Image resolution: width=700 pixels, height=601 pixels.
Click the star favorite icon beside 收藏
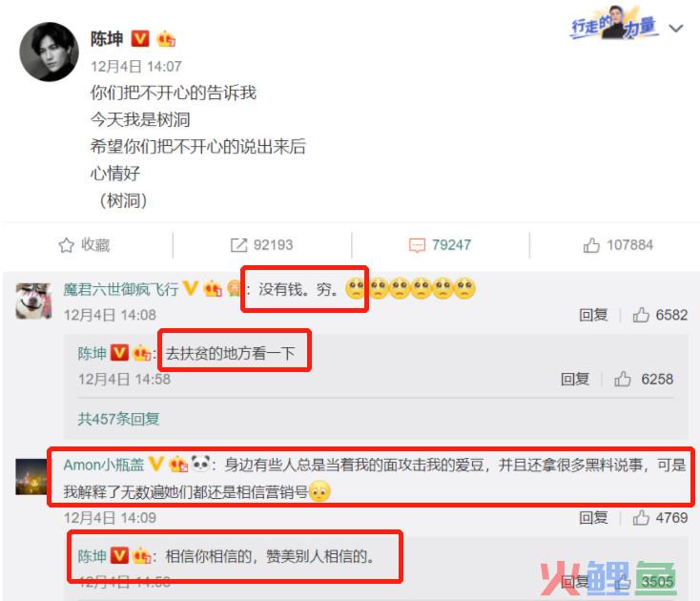click(x=66, y=245)
